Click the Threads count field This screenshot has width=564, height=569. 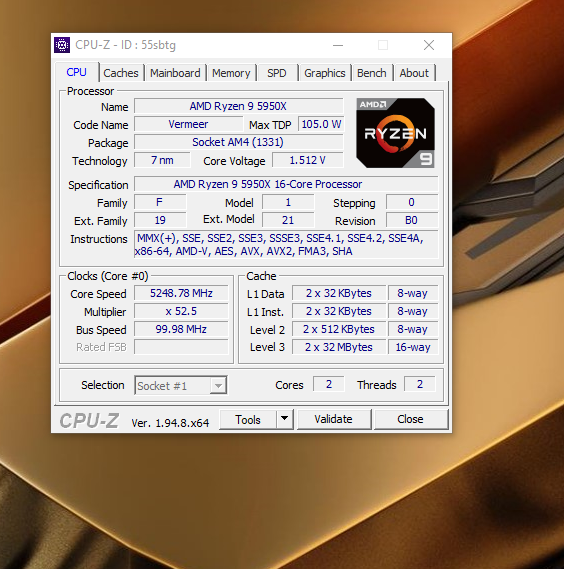(420, 384)
